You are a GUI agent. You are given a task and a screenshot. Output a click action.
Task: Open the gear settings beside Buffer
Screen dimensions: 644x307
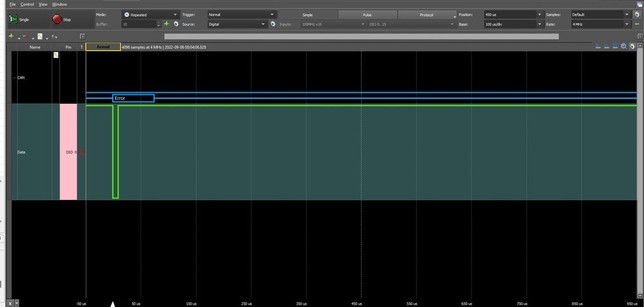click(x=176, y=25)
